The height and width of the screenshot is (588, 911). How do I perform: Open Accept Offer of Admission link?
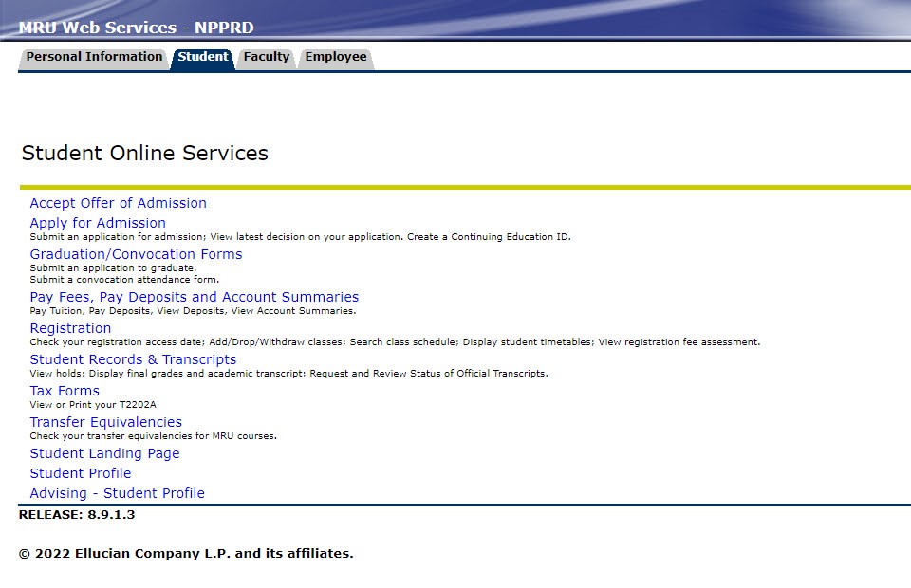tap(118, 203)
